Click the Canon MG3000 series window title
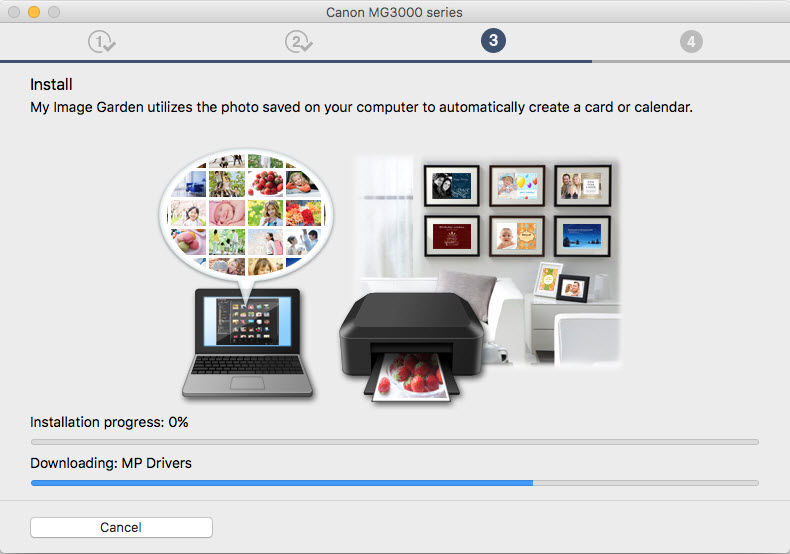 (394, 12)
